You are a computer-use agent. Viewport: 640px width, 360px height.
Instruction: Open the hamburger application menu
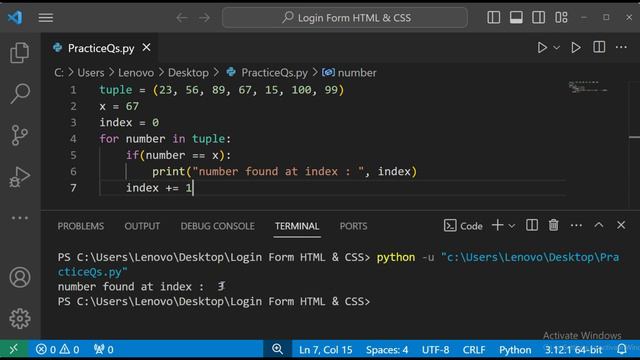pyautogui.click(x=46, y=18)
